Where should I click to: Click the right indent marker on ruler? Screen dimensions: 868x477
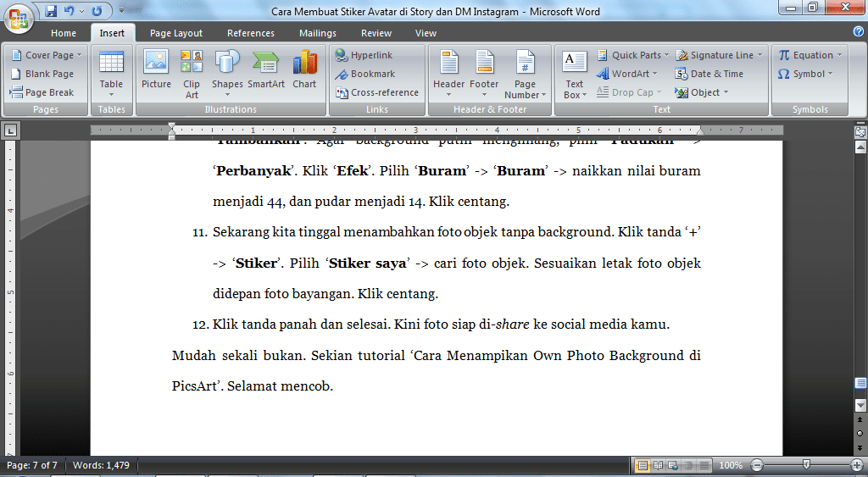tap(700, 133)
